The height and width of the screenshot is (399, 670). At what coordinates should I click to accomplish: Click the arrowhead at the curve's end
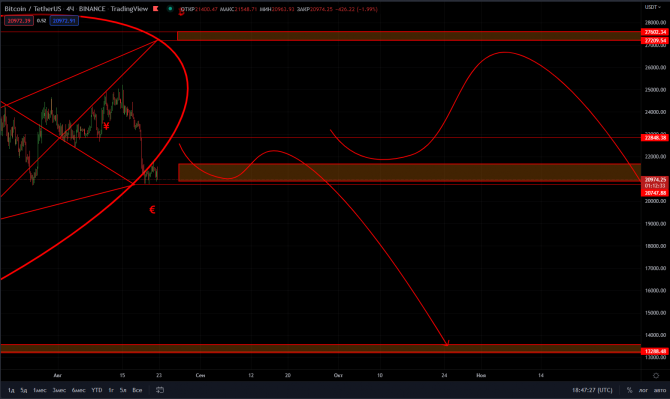coord(447,343)
